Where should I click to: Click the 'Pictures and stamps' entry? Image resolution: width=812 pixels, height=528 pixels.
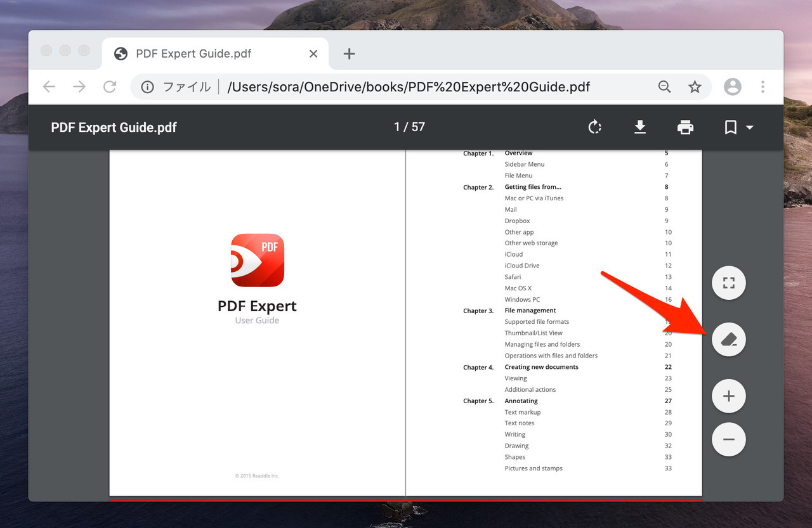[534, 469]
